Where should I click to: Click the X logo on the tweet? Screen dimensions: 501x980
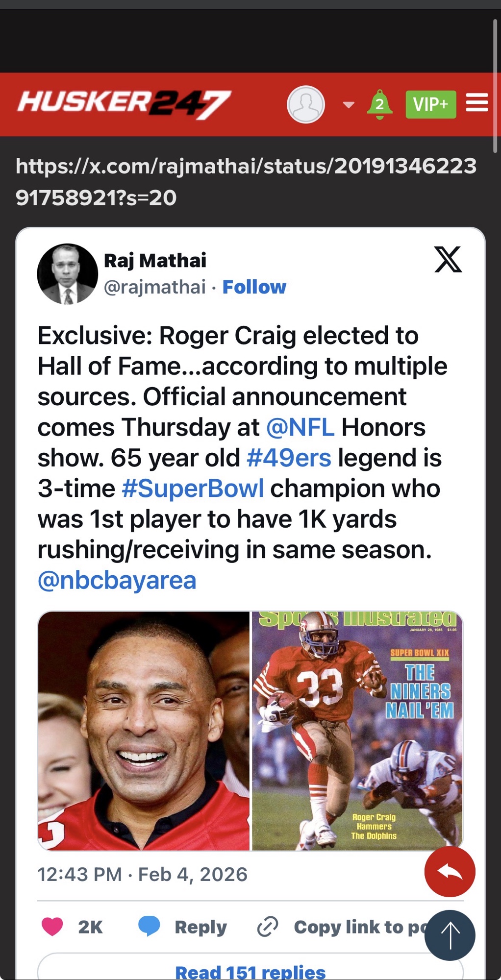pyautogui.click(x=448, y=259)
